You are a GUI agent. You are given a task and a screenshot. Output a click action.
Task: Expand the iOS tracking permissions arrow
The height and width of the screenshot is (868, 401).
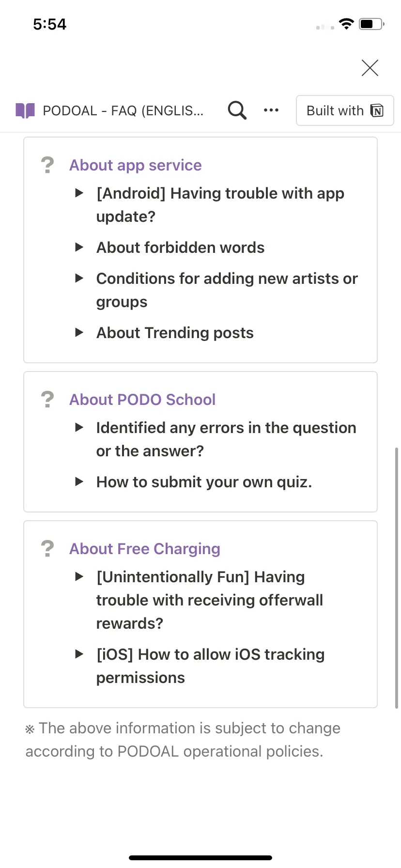[x=79, y=654]
